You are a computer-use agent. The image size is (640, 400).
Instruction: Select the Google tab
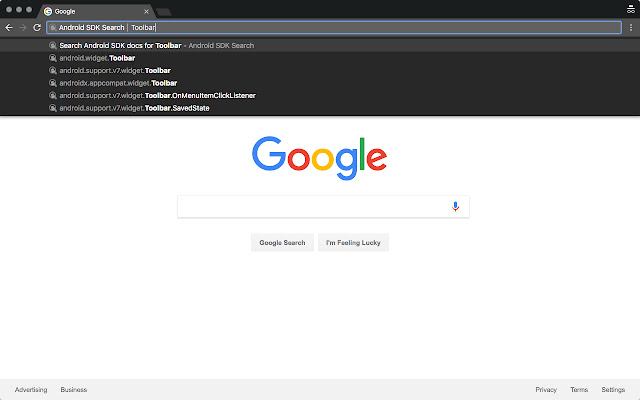tap(96, 11)
